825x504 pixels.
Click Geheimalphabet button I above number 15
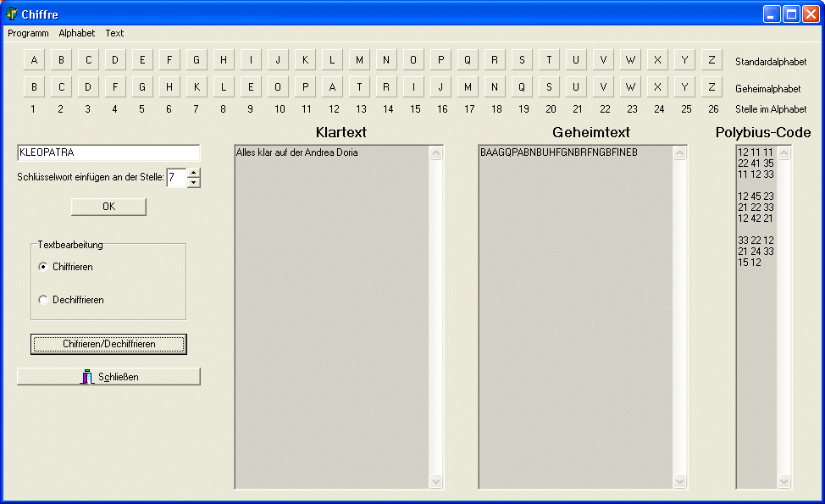coord(413,86)
